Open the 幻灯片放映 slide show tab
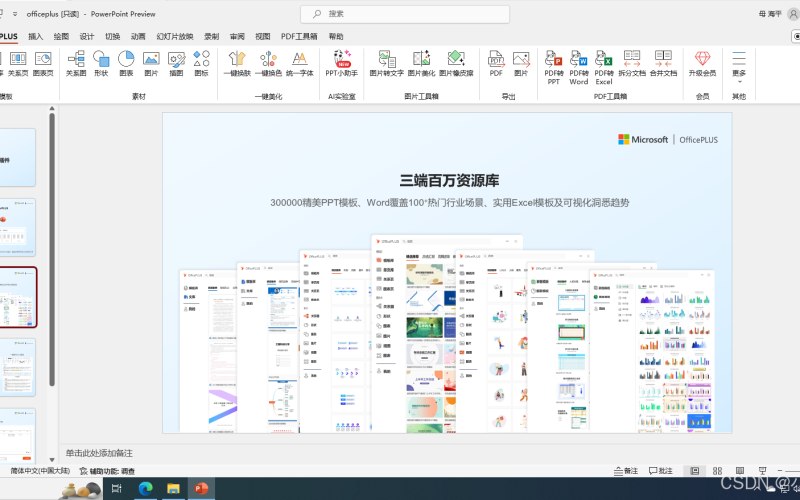 click(x=175, y=36)
